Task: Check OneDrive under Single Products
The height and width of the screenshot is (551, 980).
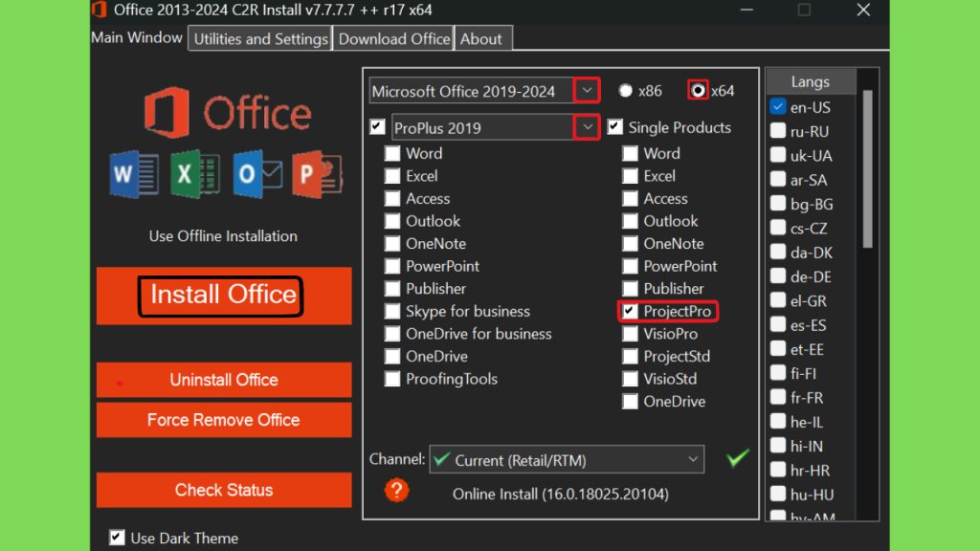Action: point(630,401)
